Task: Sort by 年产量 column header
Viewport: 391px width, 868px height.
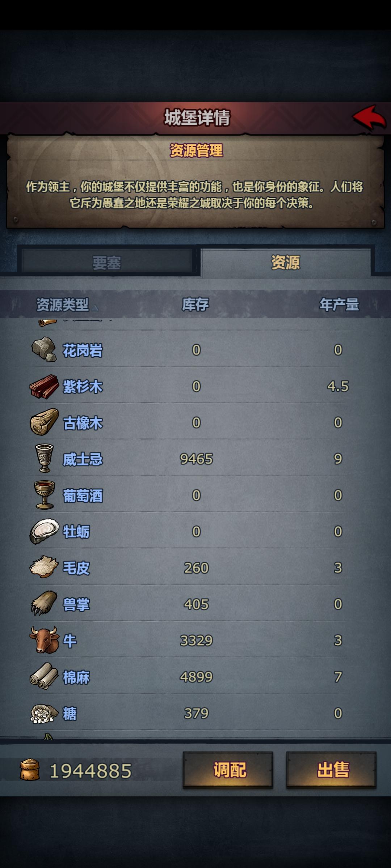Action: point(339,305)
